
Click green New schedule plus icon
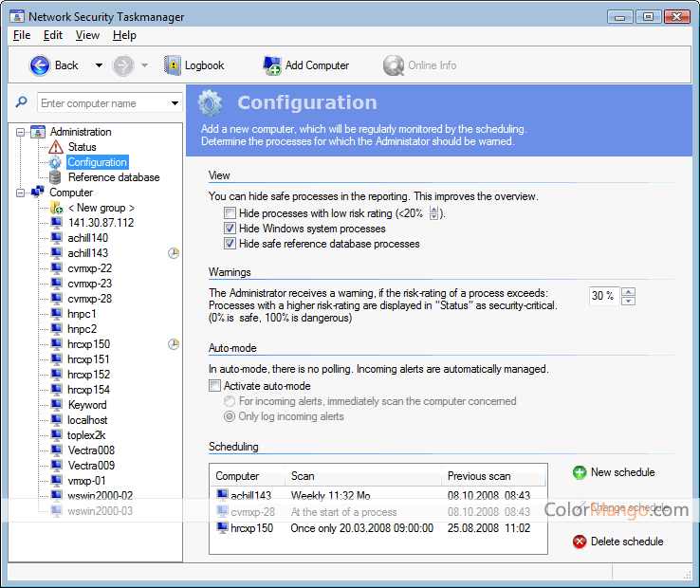pyautogui.click(x=580, y=472)
